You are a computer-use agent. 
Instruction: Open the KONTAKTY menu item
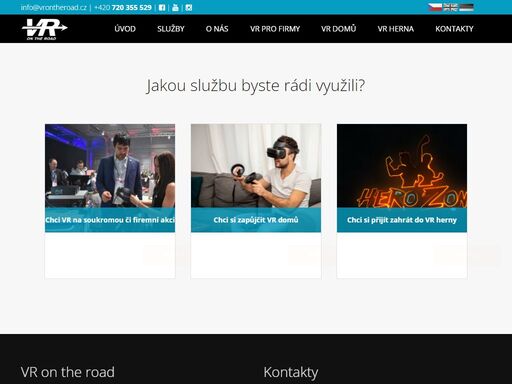[454, 29]
